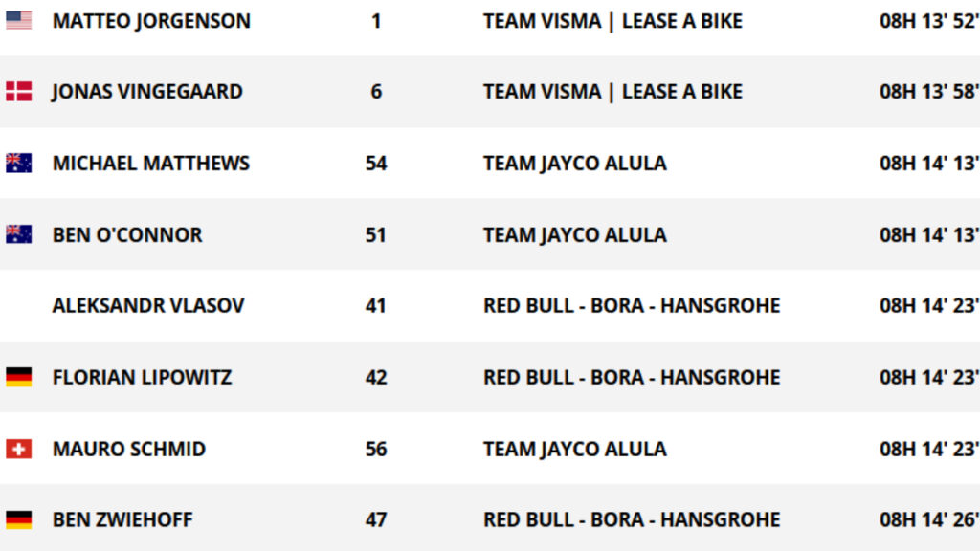Open rider Matteo Jorgenson's profile
The height and width of the screenshot is (551, 980).
(x=151, y=21)
